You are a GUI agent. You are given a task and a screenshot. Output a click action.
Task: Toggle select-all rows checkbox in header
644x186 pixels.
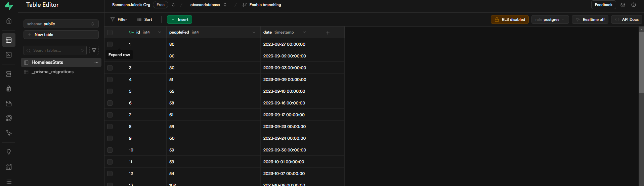click(x=110, y=33)
